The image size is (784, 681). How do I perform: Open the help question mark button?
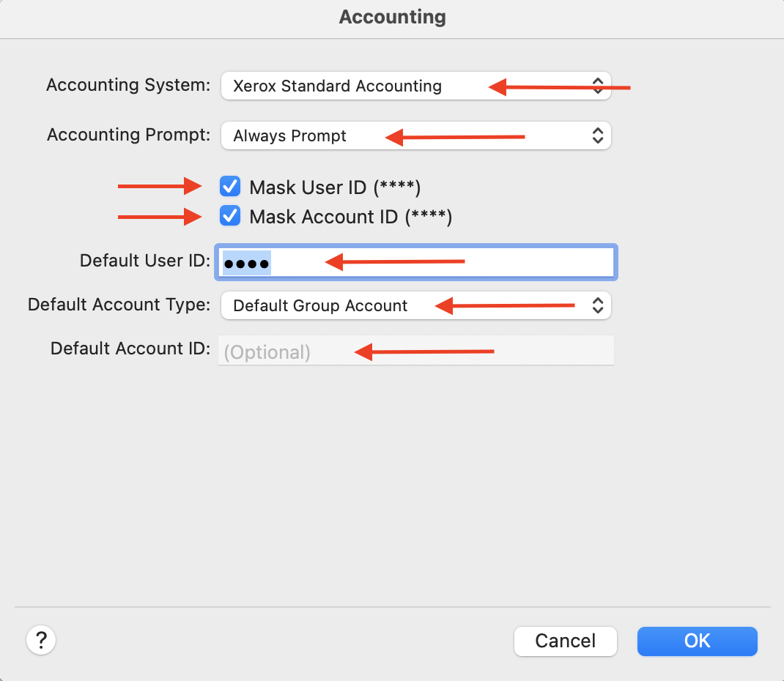(41, 640)
